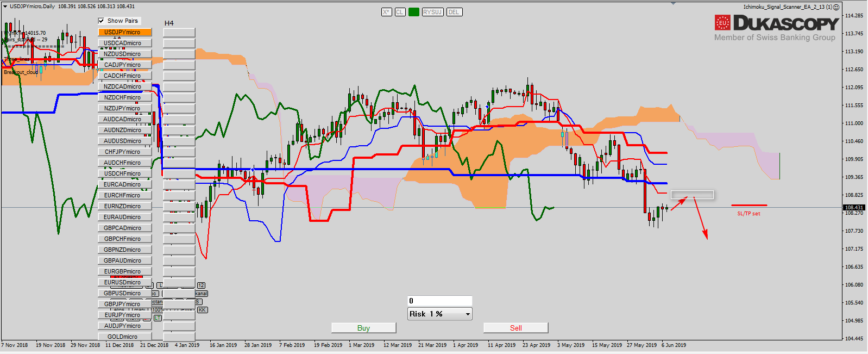Select the USDJPYmicro pair button

tap(124, 32)
